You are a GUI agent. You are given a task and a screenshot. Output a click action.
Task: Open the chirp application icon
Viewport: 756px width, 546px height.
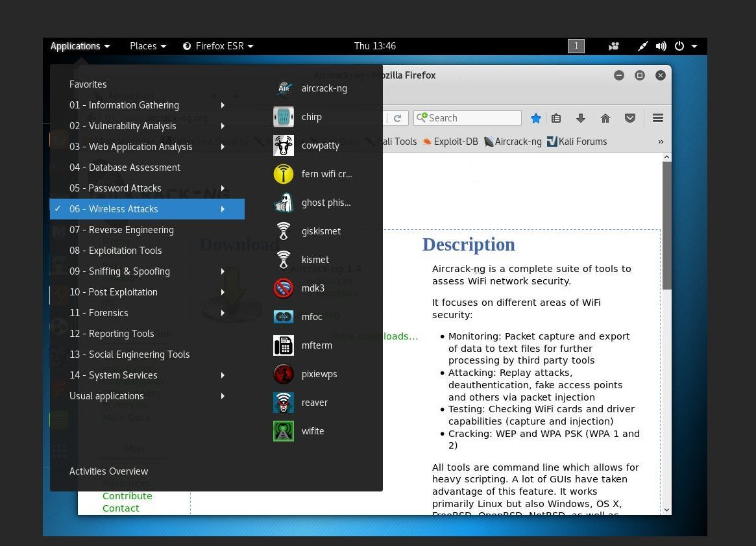[284, 117]
